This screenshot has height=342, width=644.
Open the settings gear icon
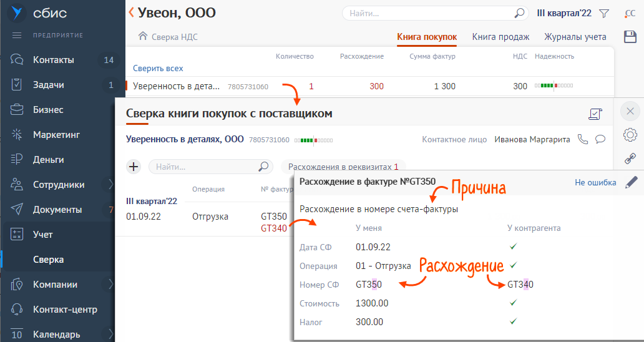pyautogui.click(x=630, y=135)
